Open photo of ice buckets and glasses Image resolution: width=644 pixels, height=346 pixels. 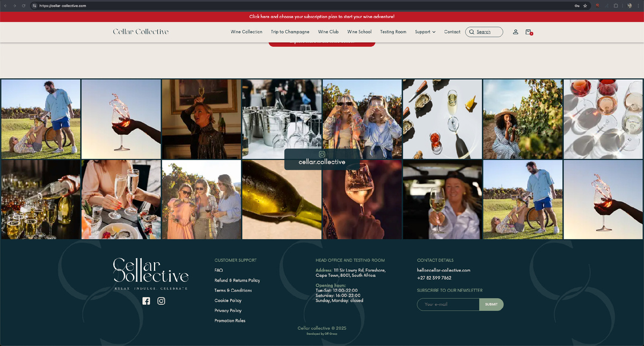click(x=282, y=119)
